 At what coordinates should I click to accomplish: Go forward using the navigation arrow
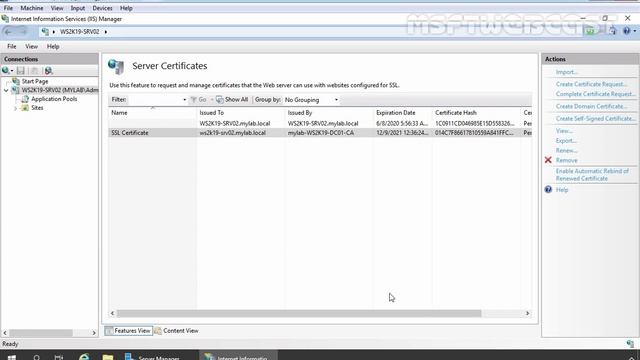pyautogui.click(x=23, y=31)
